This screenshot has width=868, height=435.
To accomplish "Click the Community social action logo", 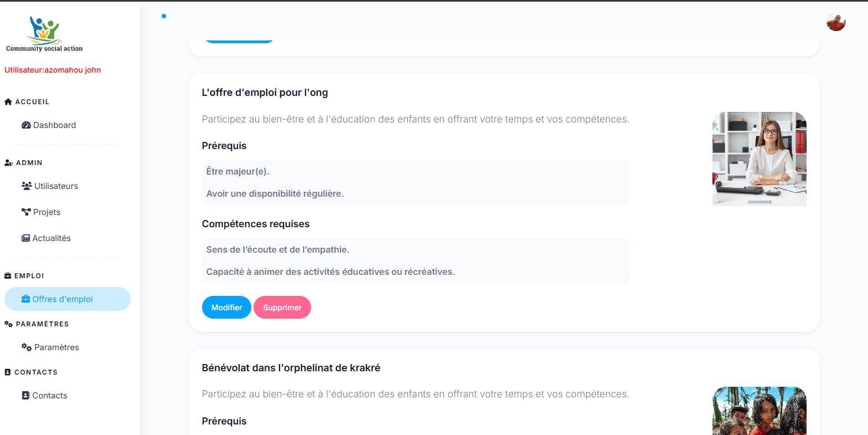I will pyautogui.click(x=44, y=34).
